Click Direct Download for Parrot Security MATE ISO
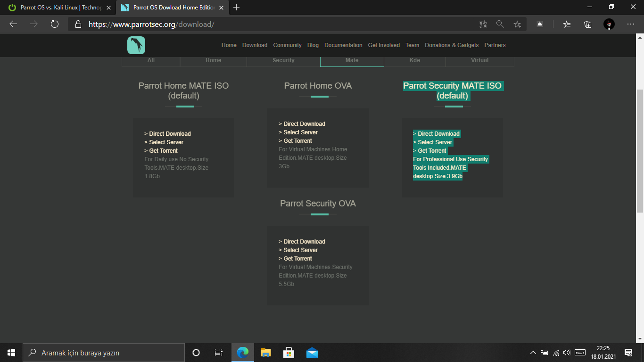The height and width of the screenshot is (362, 644). coord(437,134)
